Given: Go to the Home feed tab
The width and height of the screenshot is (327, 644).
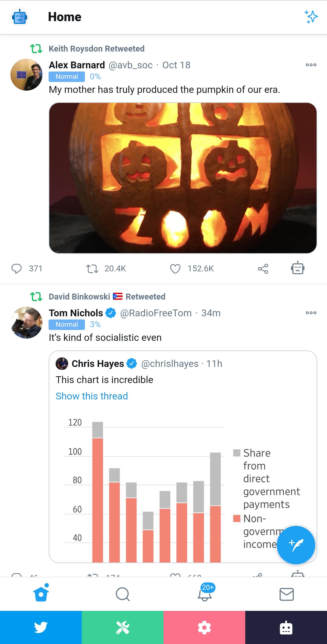Looking at the screenshot, I should pos(41,594).
